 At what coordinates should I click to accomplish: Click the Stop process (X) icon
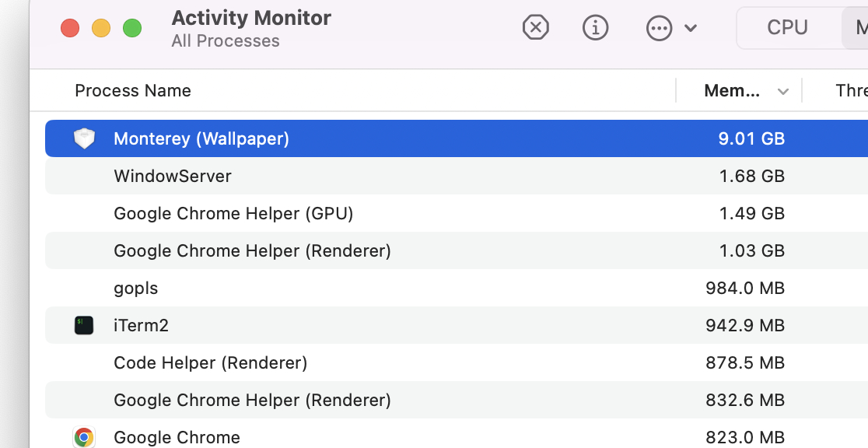pos(535,28)
